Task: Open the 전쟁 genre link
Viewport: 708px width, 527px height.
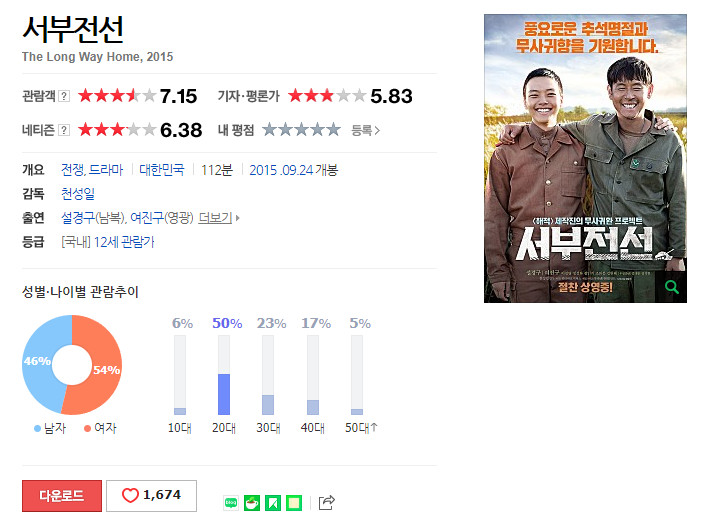Action: (72, 170)
